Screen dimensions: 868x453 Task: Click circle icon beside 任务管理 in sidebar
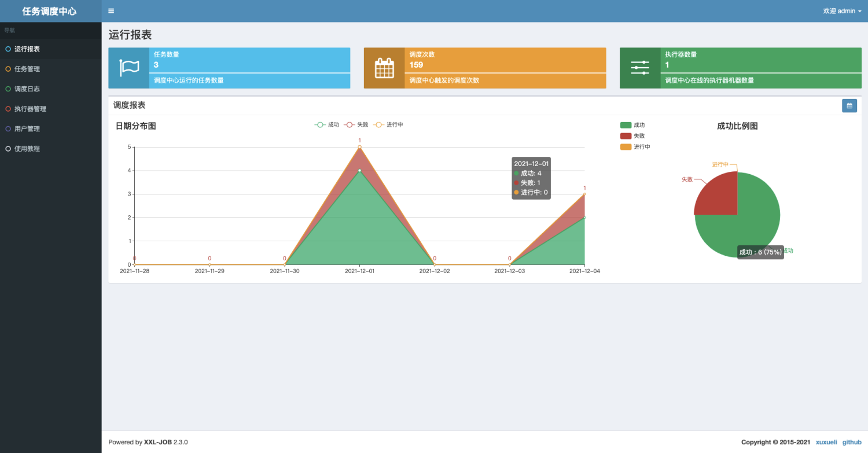tap(8, 69)
